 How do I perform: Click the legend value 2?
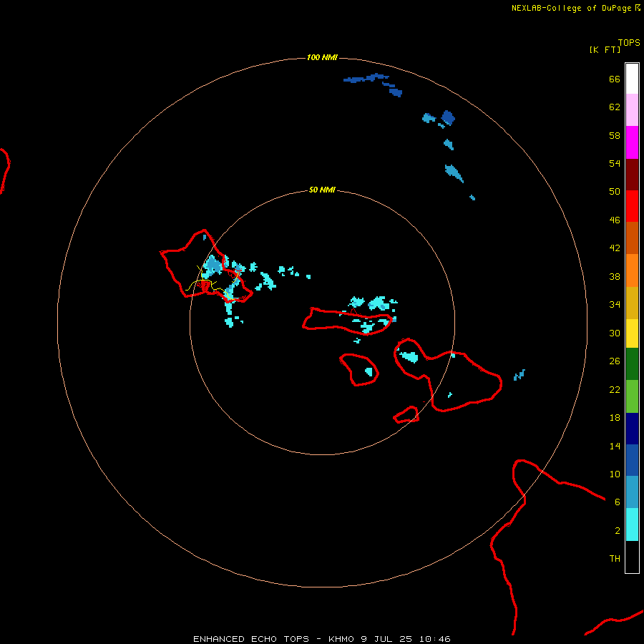coord(618,531)
